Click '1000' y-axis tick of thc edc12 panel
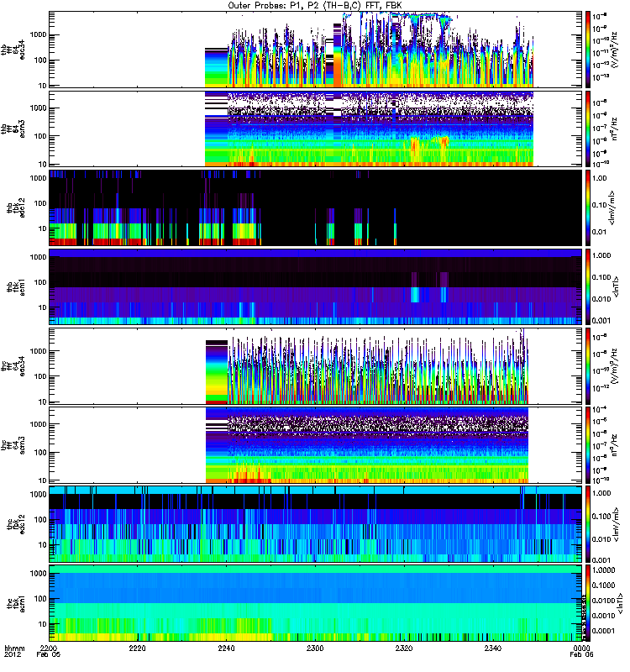 click(38, 494)
